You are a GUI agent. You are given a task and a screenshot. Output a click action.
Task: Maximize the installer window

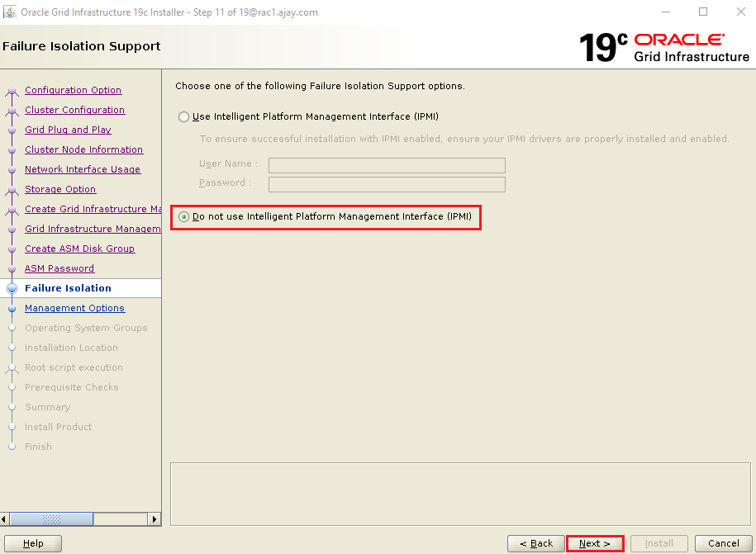point(703,12)
